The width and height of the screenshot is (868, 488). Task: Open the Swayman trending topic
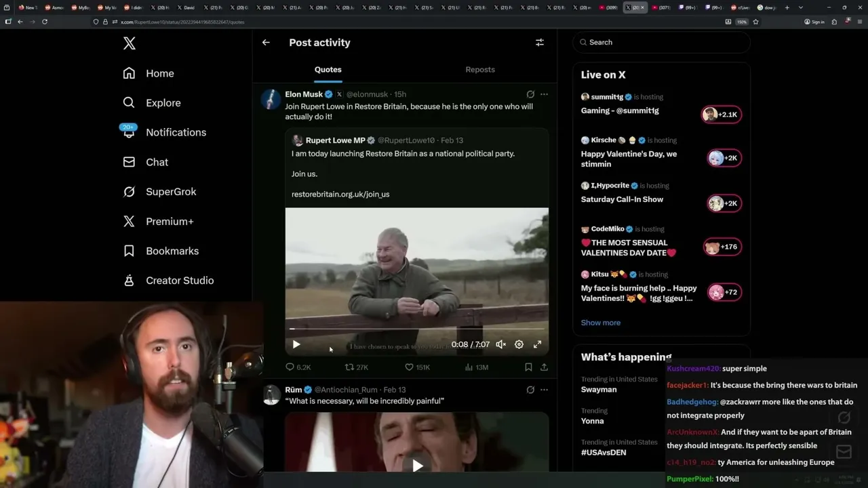599,390
